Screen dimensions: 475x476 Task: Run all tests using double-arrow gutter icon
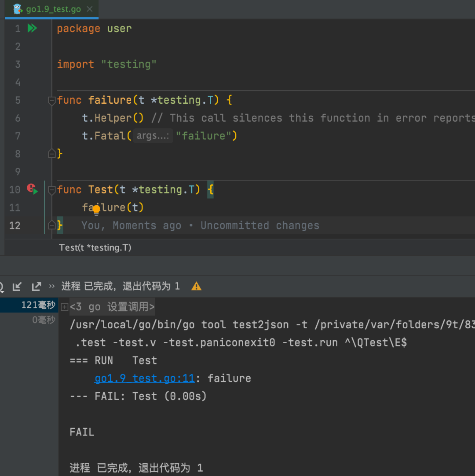tap(32, 28)
